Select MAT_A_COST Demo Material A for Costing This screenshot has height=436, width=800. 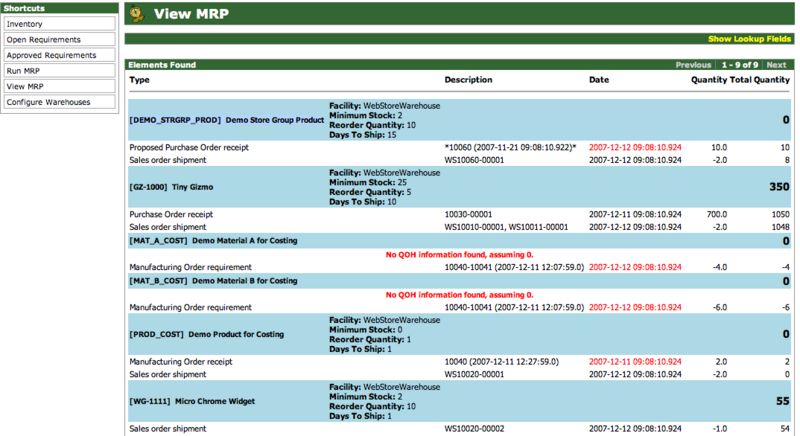pyautogui.click(x=459, y=241)
